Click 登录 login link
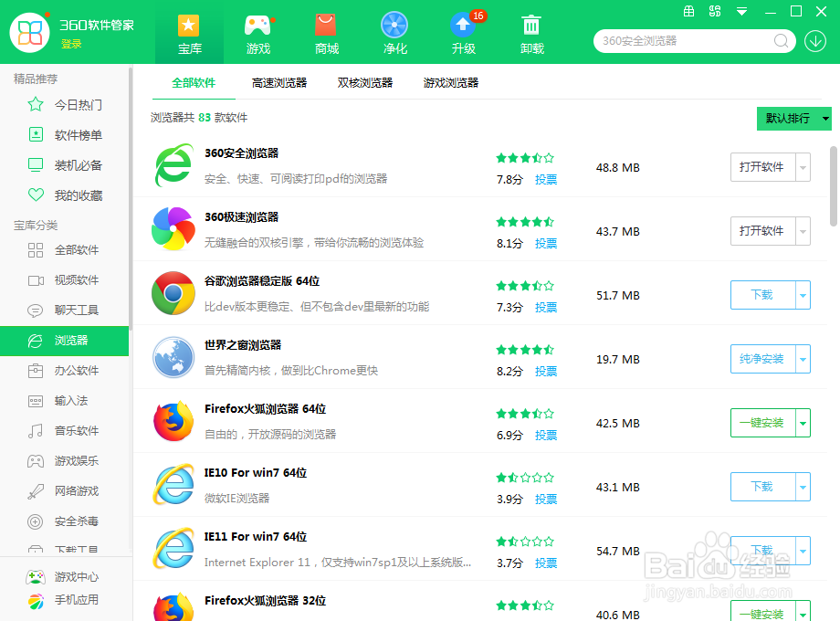This screenshot has width=840, height=621. point(71,44)
